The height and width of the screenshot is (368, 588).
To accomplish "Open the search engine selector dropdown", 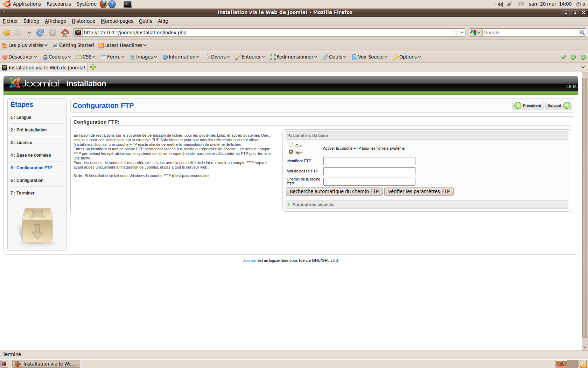I will point(476,33).
